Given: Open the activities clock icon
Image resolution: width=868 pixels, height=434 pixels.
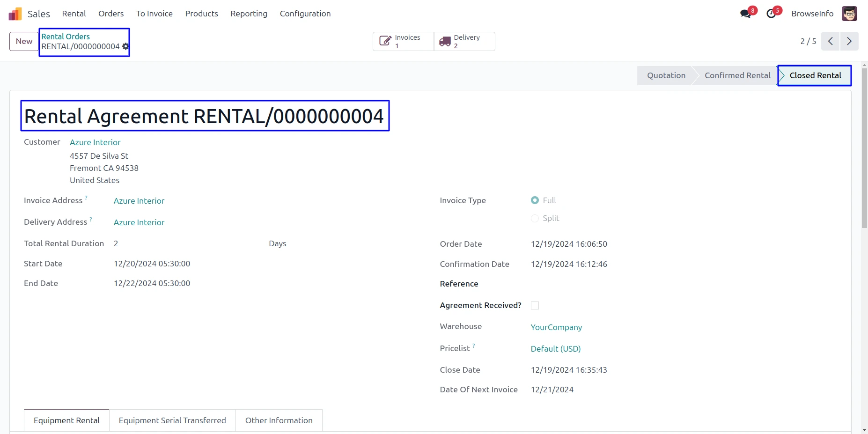Looking at the screenshot, I should 771,14.
